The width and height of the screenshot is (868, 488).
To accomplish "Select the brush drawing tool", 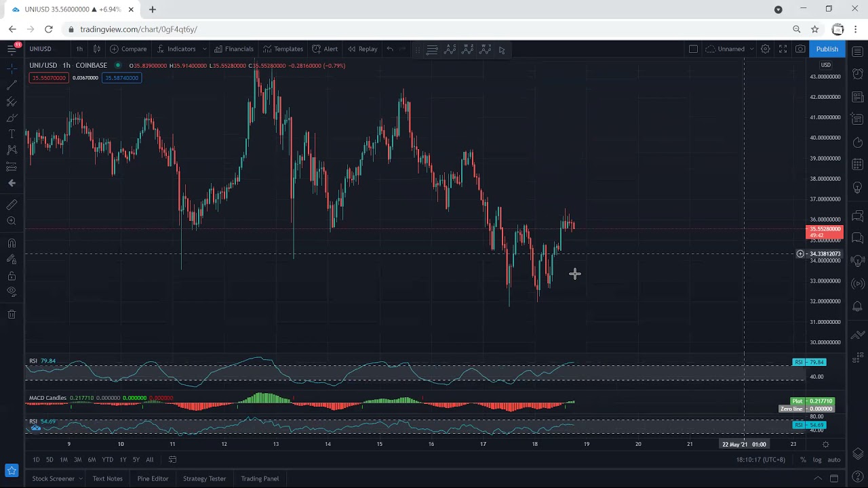I will coord(12,118).
